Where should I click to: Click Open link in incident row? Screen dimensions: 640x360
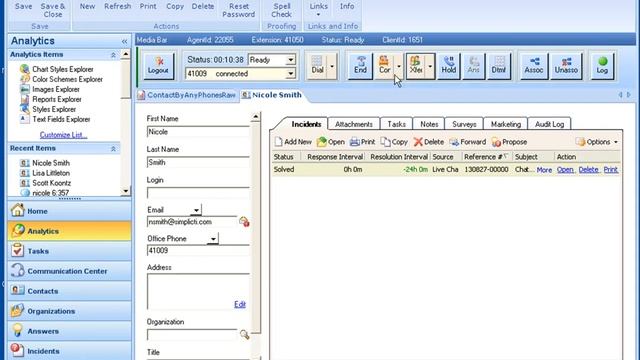(x=565, y=169)
